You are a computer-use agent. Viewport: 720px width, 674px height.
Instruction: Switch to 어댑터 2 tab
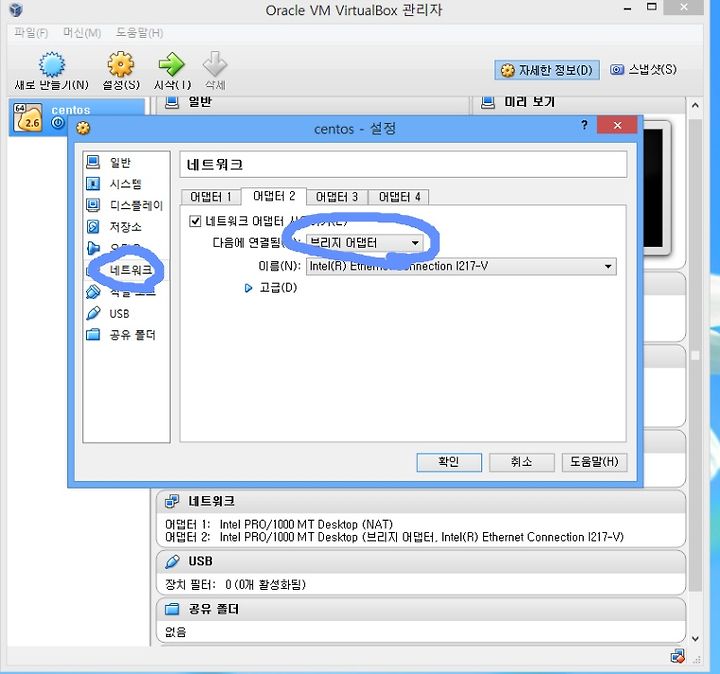click(x=274, y=197)
